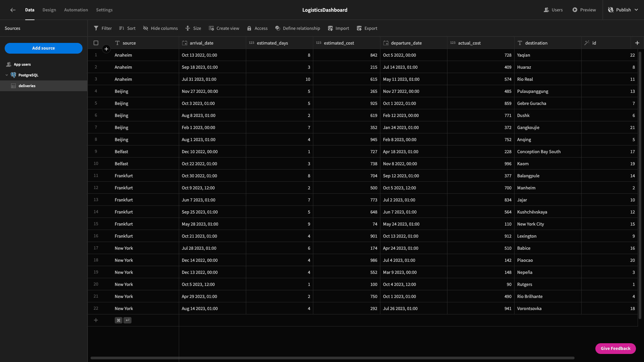
Task: Click the Add source button
Action: (x=44, y=48)
